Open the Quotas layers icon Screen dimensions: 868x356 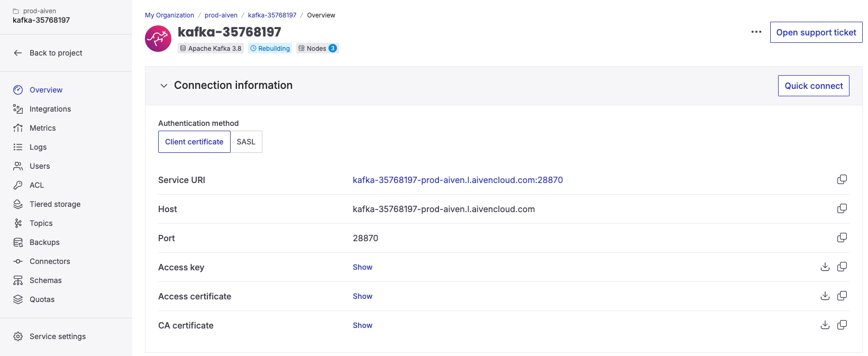(18, 299)
